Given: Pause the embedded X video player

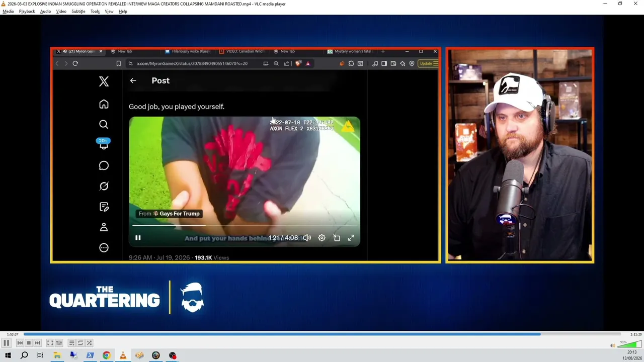Looking at the screenshot, I should coord(138,238).
